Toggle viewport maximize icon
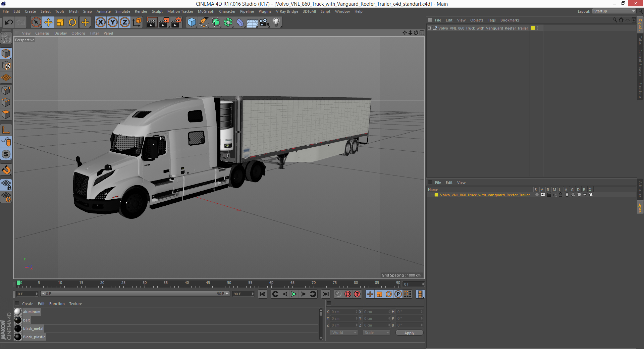This screenshot has height=349, width=644. (x=422, y=33)
